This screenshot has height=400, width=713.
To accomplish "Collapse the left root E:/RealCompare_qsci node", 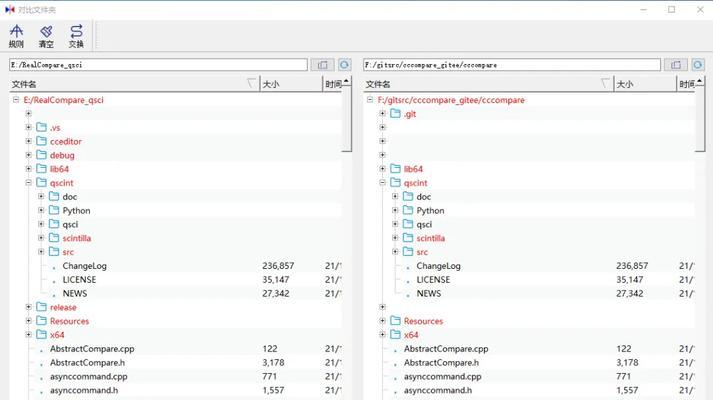I will coord(16,100).
